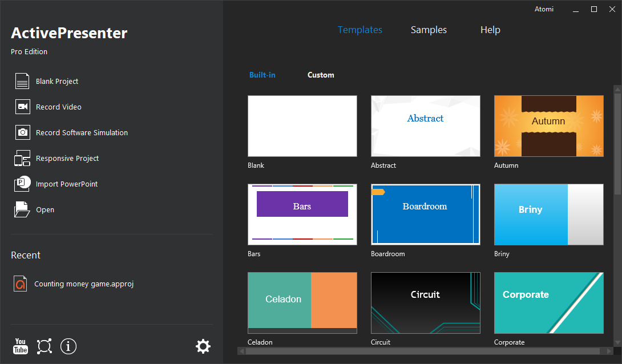Click the Boardroom caption under its thumbnail
Screen dimensions: 622x364
(388, 254)
